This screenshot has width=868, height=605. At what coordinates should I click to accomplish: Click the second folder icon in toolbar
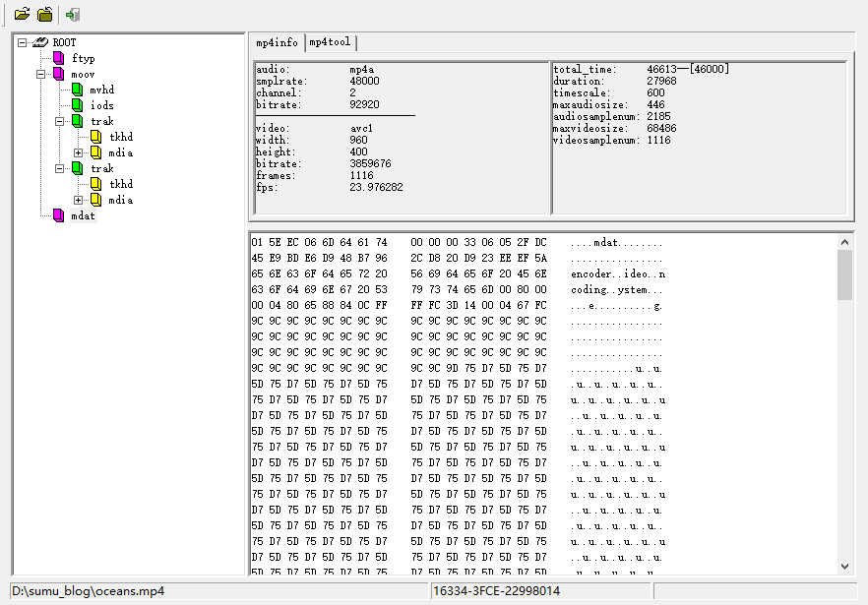[45, 15]
